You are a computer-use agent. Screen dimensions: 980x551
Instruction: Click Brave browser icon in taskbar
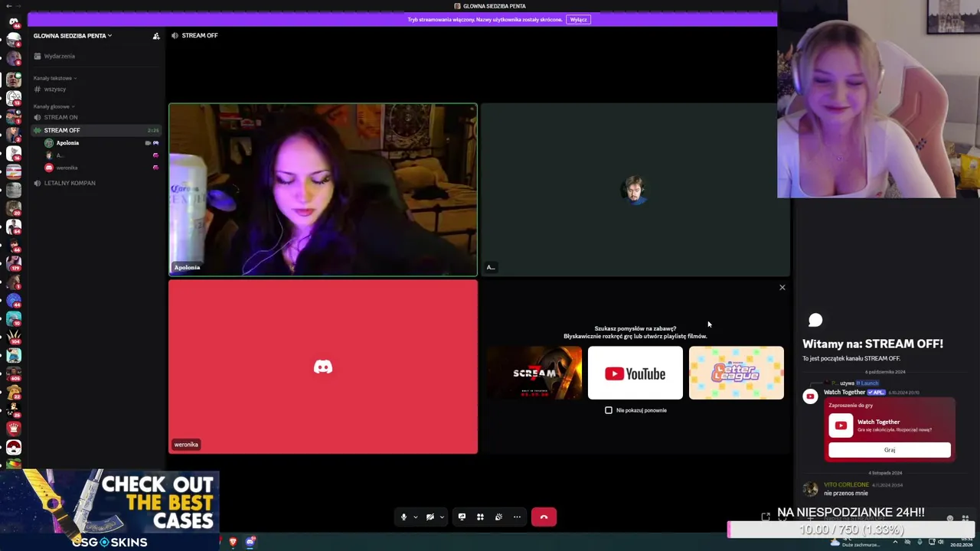pyautogui.click(x=233, y=542)
